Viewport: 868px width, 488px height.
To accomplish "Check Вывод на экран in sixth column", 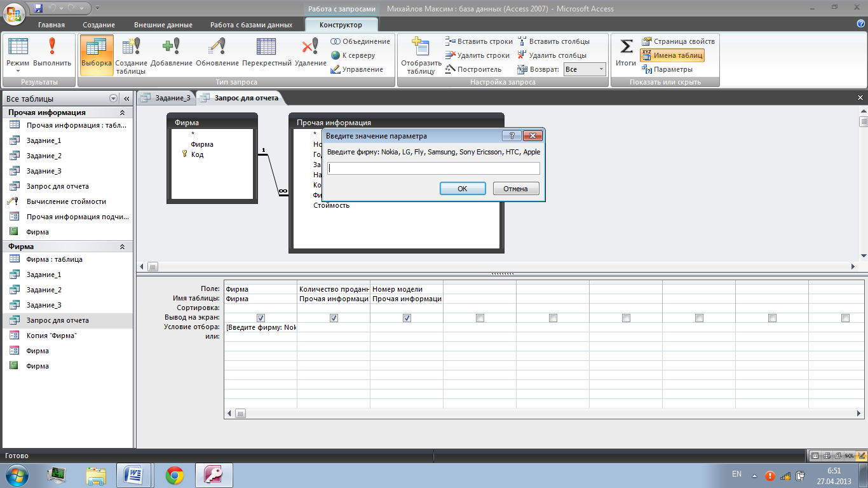I will point(626,318).
